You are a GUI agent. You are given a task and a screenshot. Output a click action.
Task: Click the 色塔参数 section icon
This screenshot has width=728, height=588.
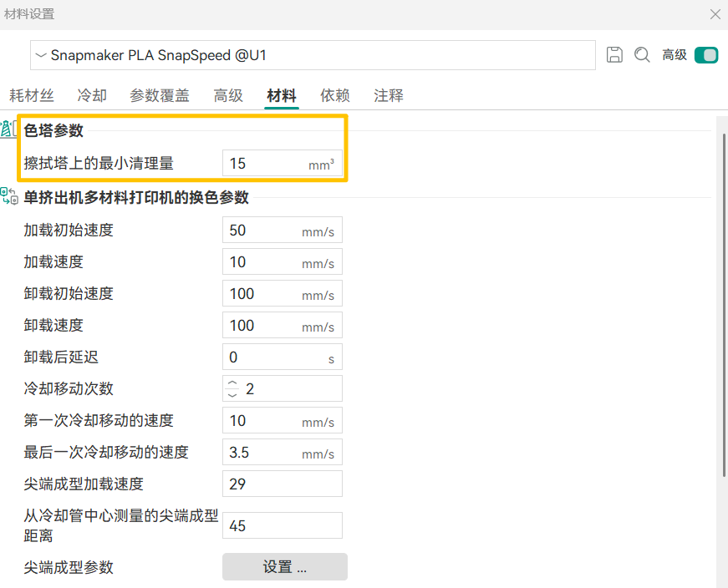[8, 129]
